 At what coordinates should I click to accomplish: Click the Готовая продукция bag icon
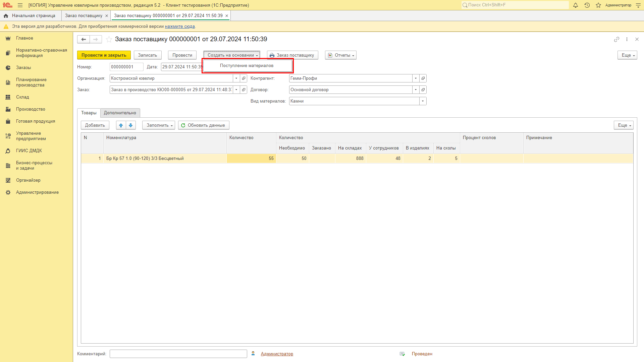coord(8,121)
